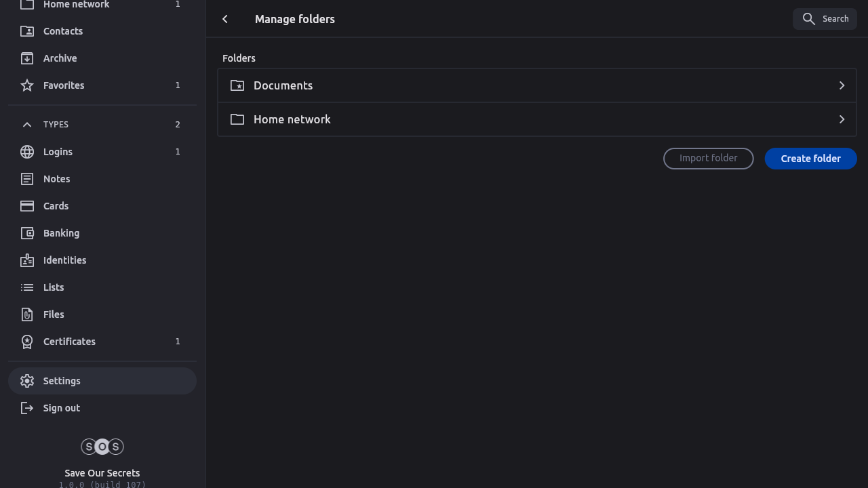
Task: Click the Archive box icon
Action: tap(27, 58)
